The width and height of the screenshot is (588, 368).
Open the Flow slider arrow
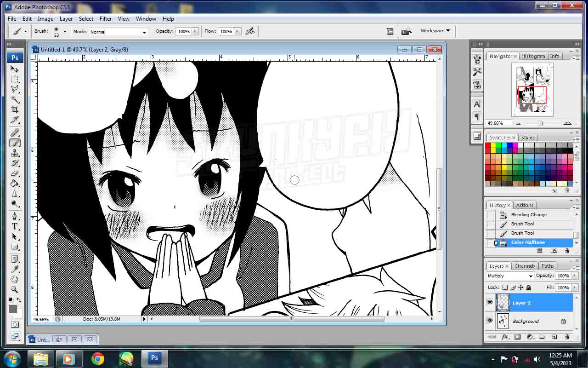[x=237, y=31]
